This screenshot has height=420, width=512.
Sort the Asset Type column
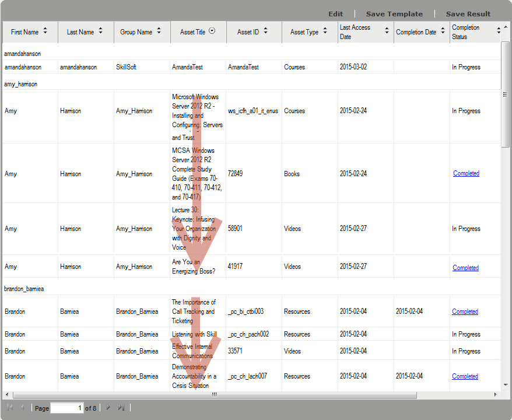point(324,32)
